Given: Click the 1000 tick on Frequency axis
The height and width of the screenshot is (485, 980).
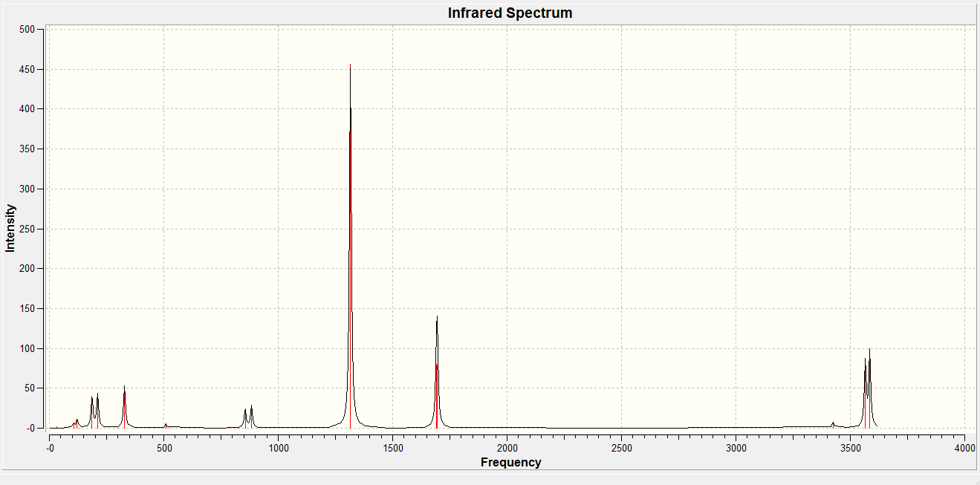Looking at the screenshot, I should pos(278,448).
